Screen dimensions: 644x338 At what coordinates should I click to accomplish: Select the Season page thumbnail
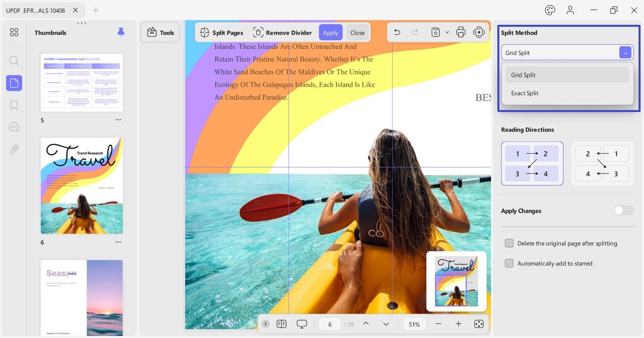click(82, 297)
